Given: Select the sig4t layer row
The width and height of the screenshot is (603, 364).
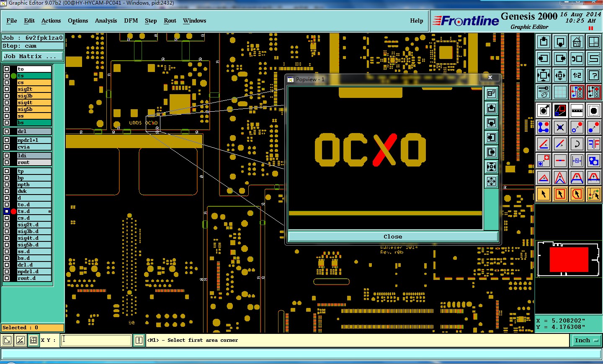Looking at the screenshot, I should (34, 103).
